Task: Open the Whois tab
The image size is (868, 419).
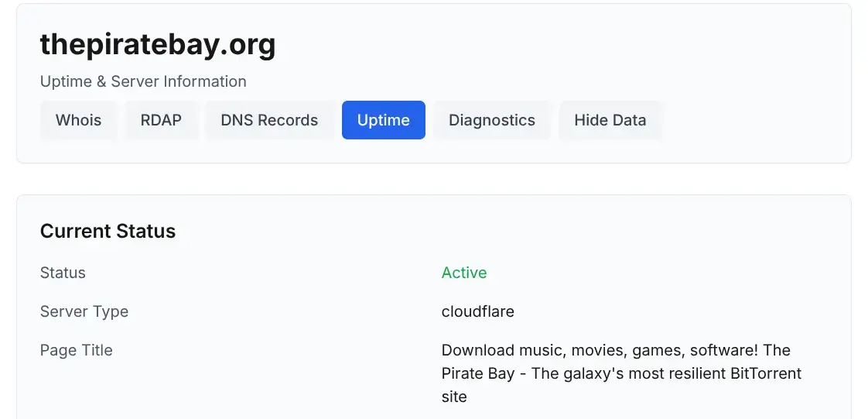Action: pyautogui.click(x=78, y=120)
